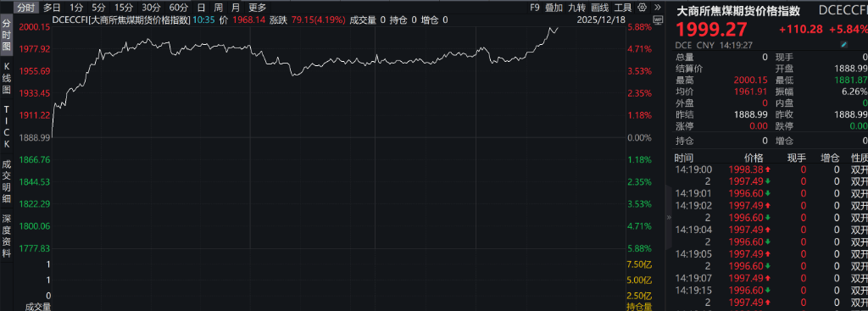Viewport: 868px width, 311px height.
Task: Click the 7.50亿 open-interest axis label
Action: pyautogui.click(x=639, y=264)
